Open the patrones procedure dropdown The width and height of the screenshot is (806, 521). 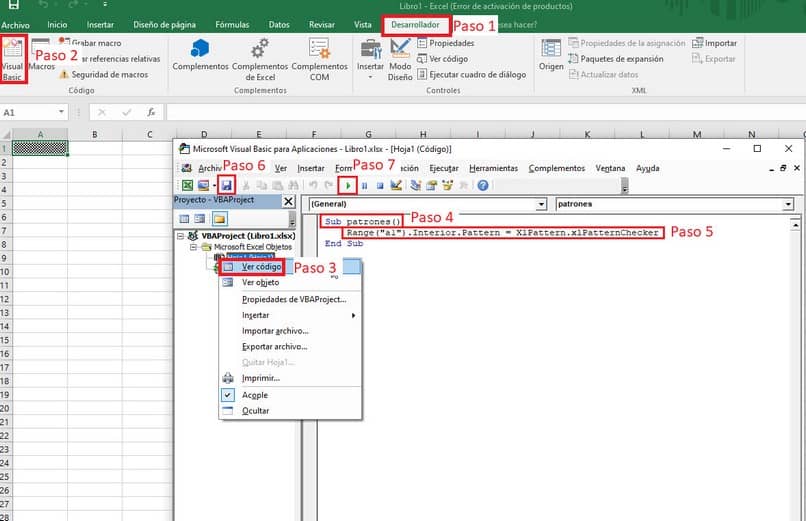[x=788, y=204]
